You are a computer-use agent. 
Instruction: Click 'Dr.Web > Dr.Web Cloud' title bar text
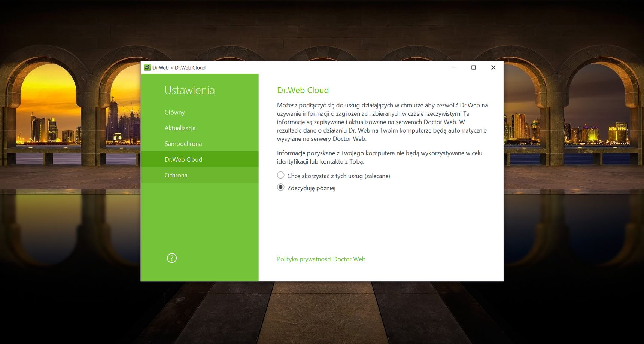click(179, 68)
